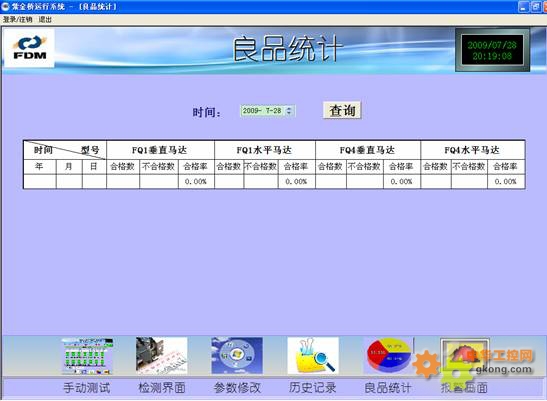Select the 退出 menu item
547x401 pixels.
click(45, 20)
